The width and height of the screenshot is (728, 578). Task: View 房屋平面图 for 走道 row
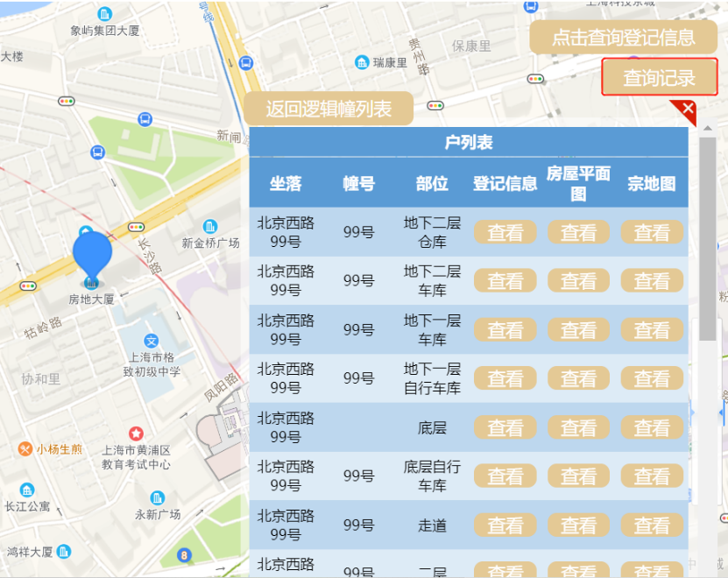coord(578,525)
